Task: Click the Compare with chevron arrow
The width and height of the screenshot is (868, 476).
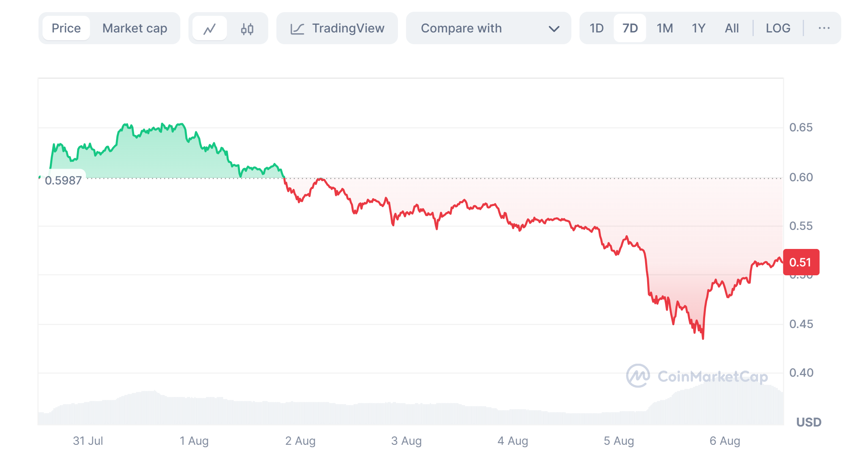Action: 554,29
